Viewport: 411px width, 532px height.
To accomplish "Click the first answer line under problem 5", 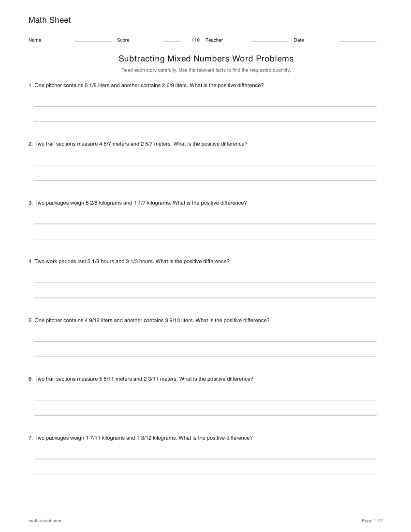I will [x=205, y=341].
